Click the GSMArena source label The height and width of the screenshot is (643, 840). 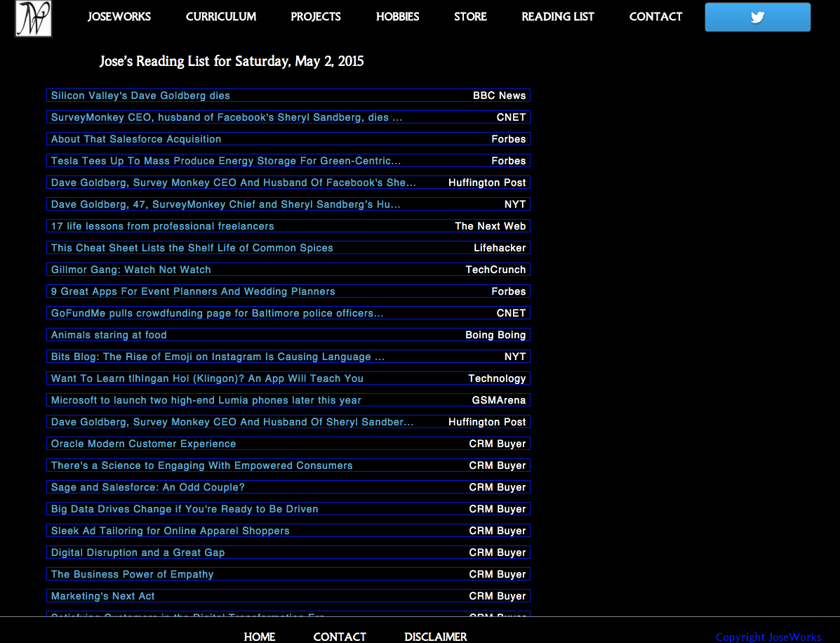click(499, 400)
